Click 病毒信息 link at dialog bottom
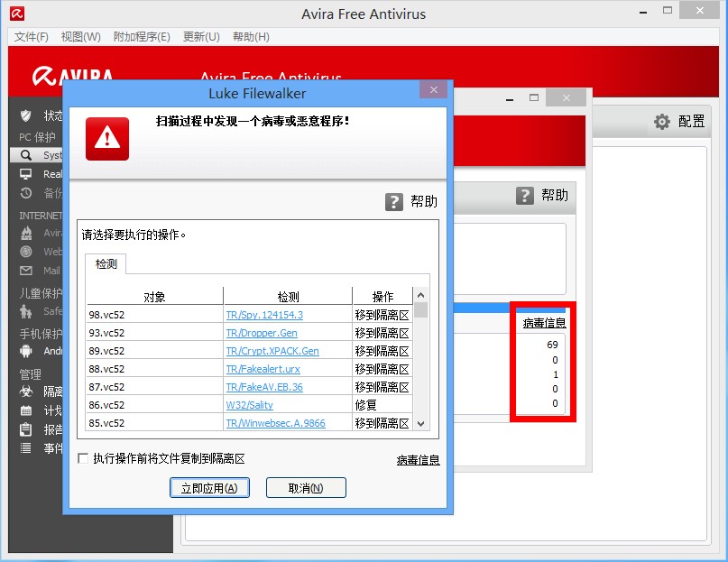Screen dimensions: 728x562 418,460
